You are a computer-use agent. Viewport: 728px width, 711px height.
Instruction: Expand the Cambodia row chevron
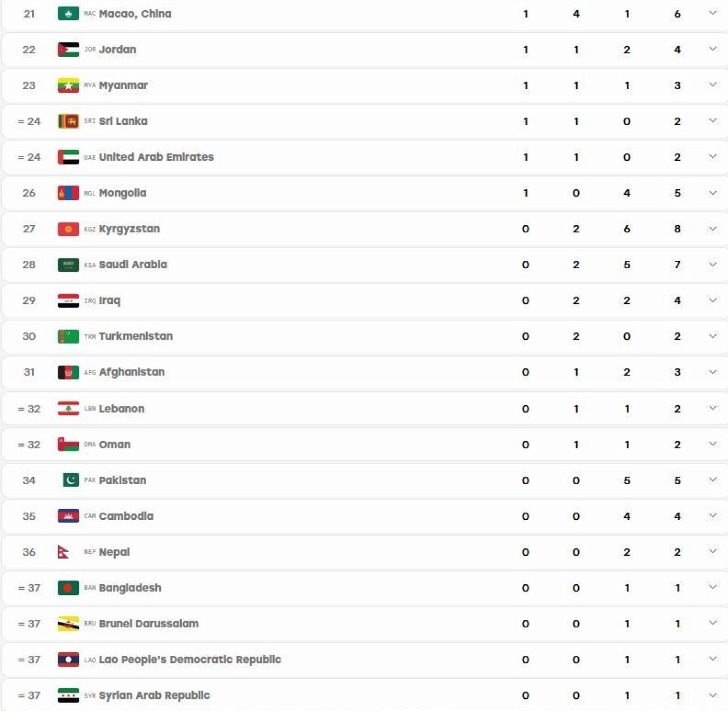pos(713,516)
